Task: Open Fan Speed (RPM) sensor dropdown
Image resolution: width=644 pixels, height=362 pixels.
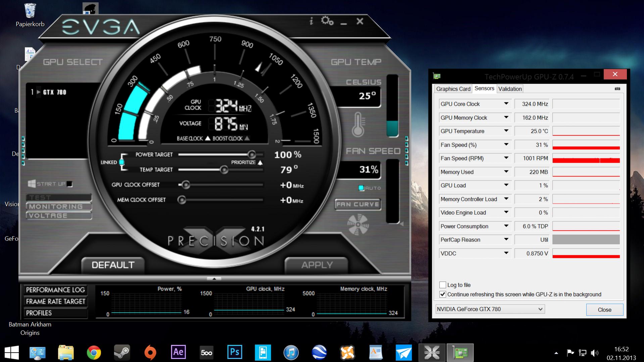Action: point(506,158)
